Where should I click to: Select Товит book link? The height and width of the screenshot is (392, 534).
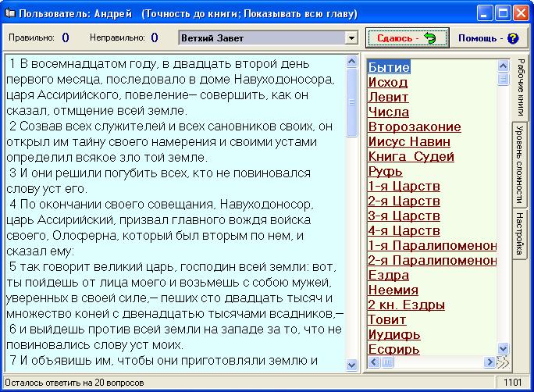(x=387, y=320)
